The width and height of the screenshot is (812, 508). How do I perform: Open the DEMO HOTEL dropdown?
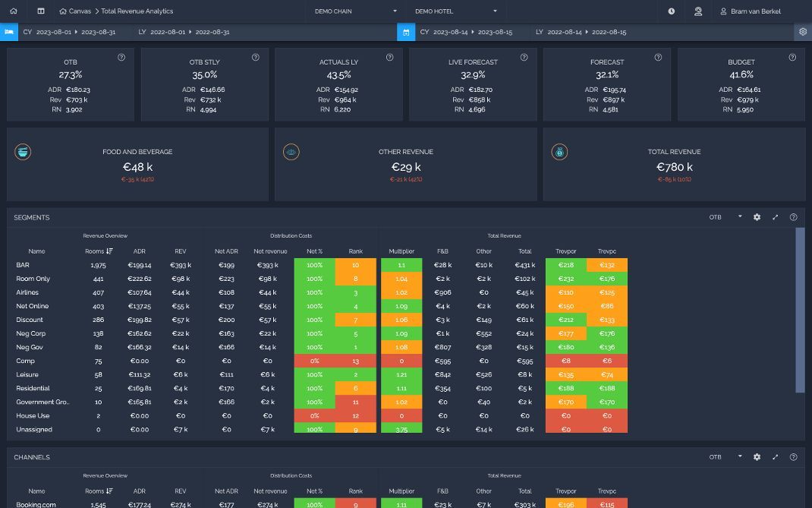[x=456, y=11]
